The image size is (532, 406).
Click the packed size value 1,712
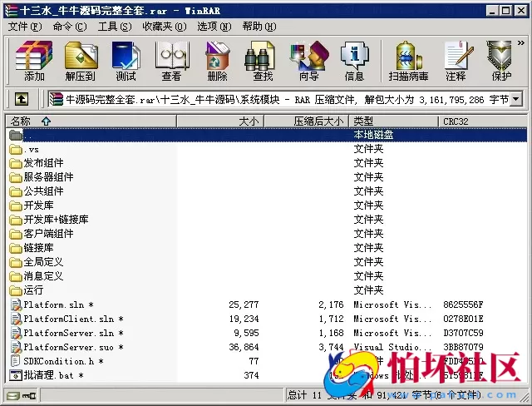pos(331,319)
